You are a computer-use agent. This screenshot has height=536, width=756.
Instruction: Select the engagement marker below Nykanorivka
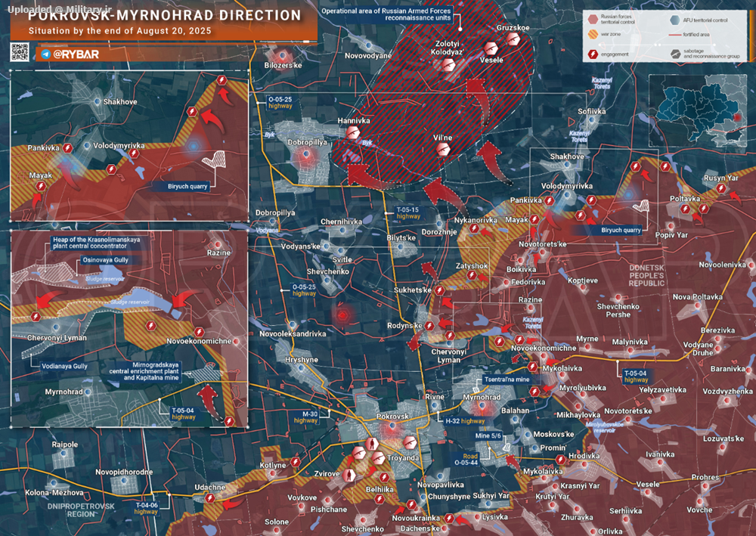pyautogui.click(x=475, y=229)
